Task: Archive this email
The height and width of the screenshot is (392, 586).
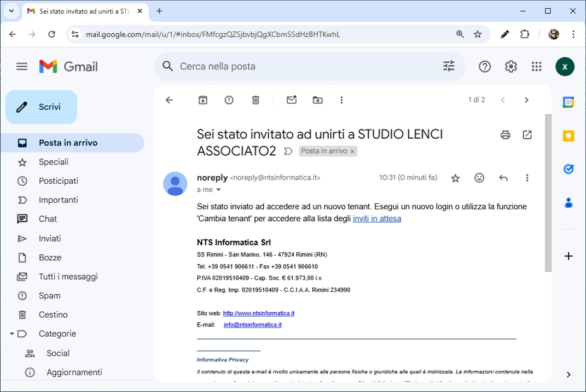Action: pyautogui.click(x=202, y=100)
